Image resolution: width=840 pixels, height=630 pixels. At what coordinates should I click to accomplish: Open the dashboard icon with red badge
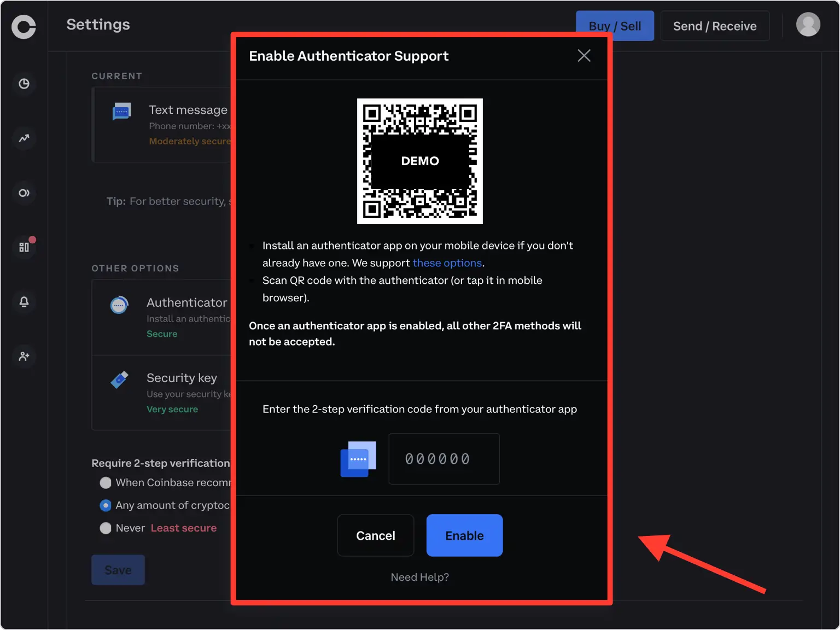pyautogui.click(x=24, y=247)
